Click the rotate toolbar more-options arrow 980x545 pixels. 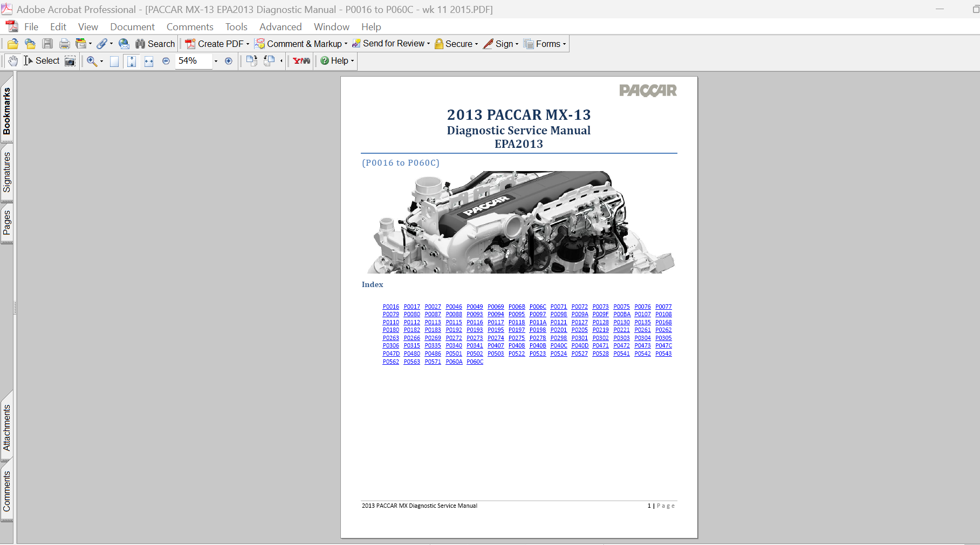(x=282, y=61)
